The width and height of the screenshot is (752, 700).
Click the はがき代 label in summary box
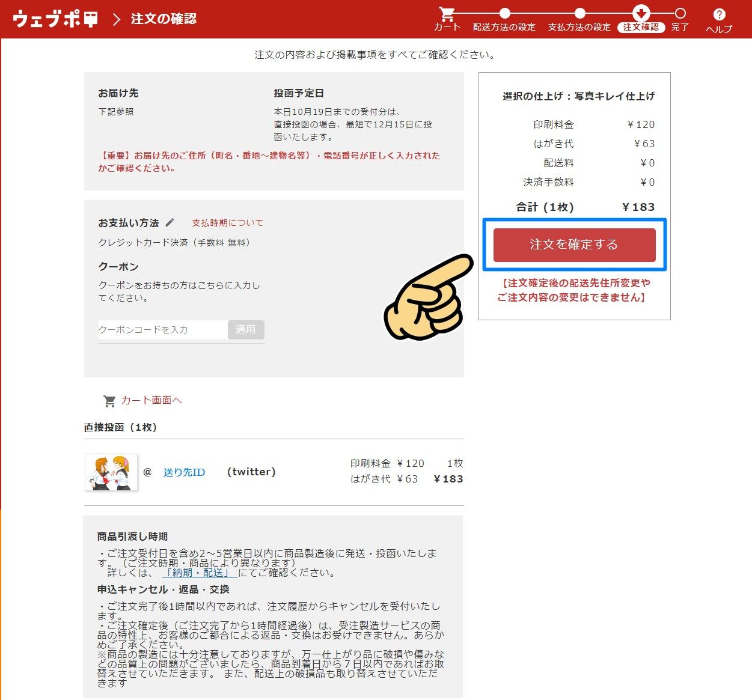tap(554, 144)
